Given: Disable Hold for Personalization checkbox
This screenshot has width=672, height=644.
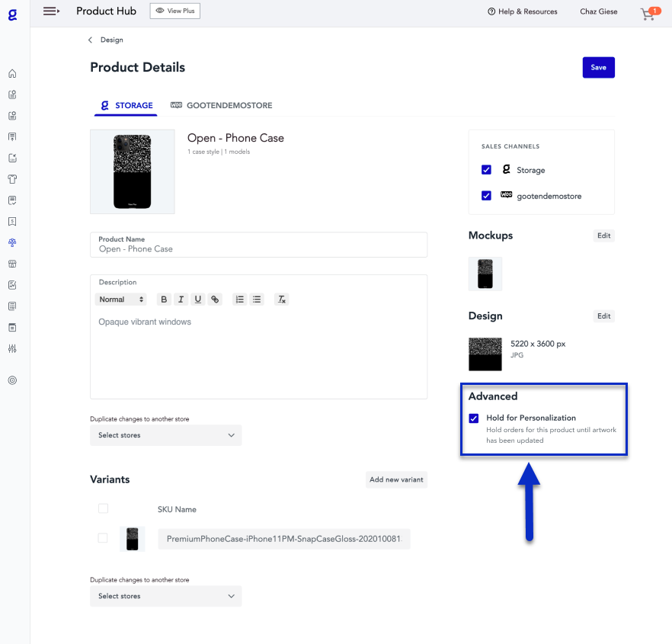Looking at the screenshot, I should point(474,418).
